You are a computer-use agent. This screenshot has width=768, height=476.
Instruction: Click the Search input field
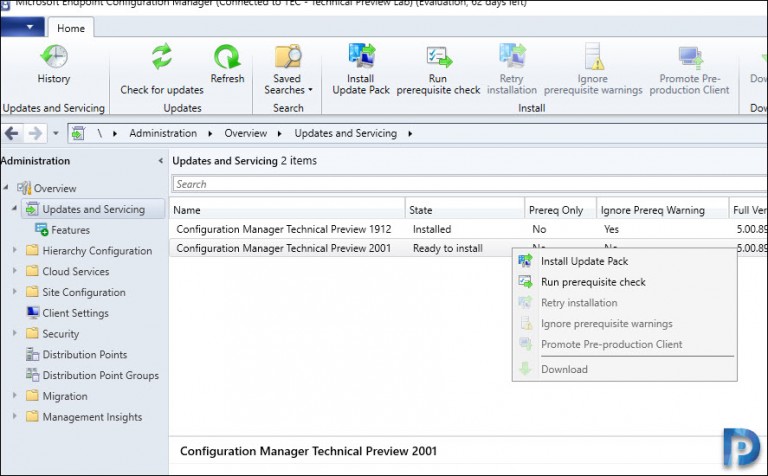tap(470, 184)
